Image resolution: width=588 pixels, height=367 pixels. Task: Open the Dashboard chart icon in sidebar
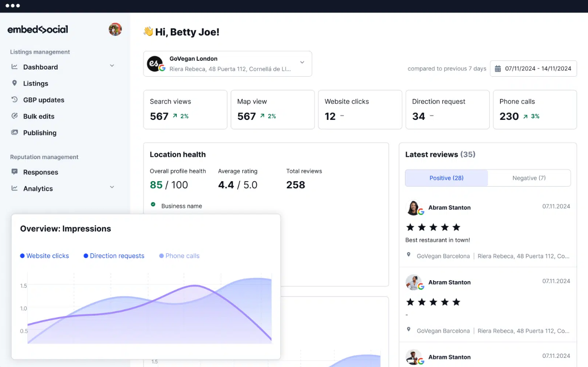15,67
